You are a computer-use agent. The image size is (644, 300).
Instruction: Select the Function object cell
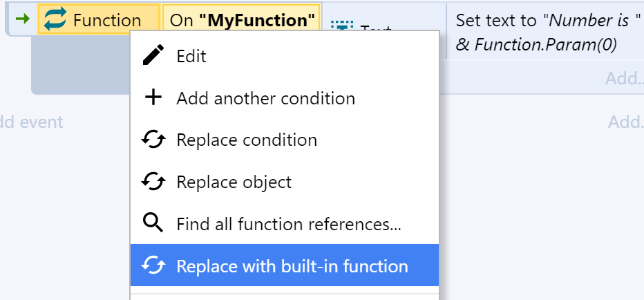click(99, 19)
